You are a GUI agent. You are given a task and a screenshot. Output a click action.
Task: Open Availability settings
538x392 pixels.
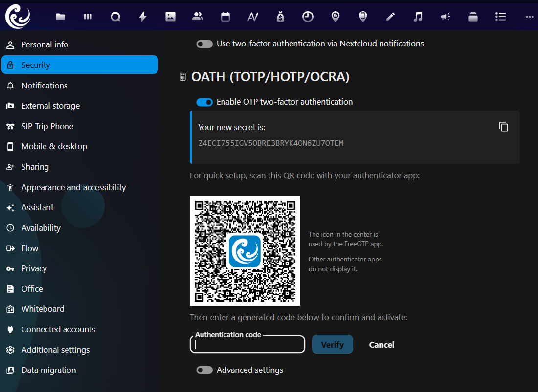pyautogui.click(x=80, y=228)
